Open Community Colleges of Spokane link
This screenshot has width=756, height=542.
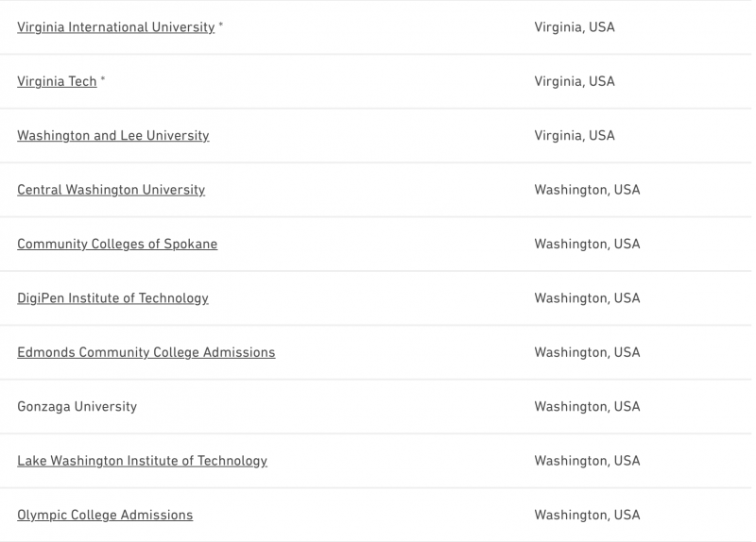(117, 245)
